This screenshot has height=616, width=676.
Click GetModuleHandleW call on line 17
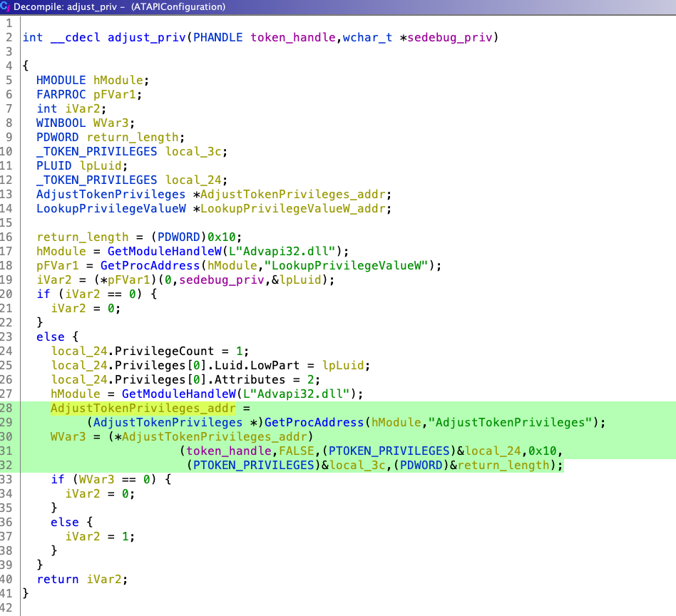point(164,251)
